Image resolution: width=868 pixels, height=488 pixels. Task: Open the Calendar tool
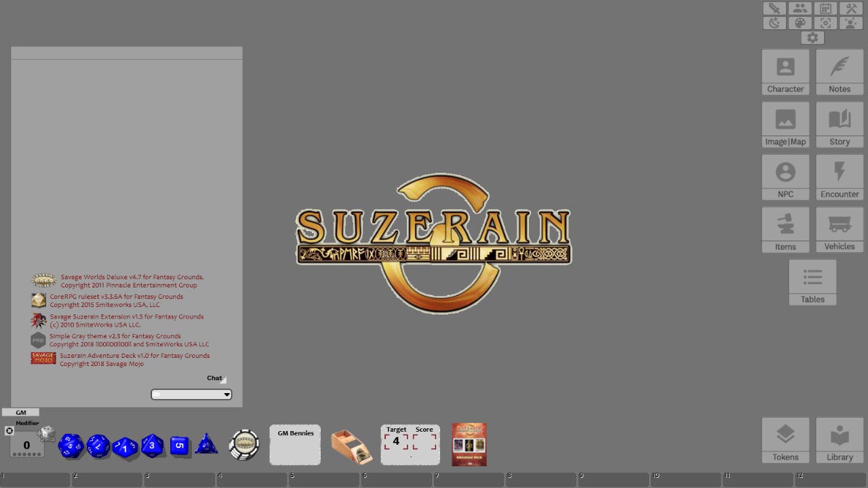click(825, 8)
